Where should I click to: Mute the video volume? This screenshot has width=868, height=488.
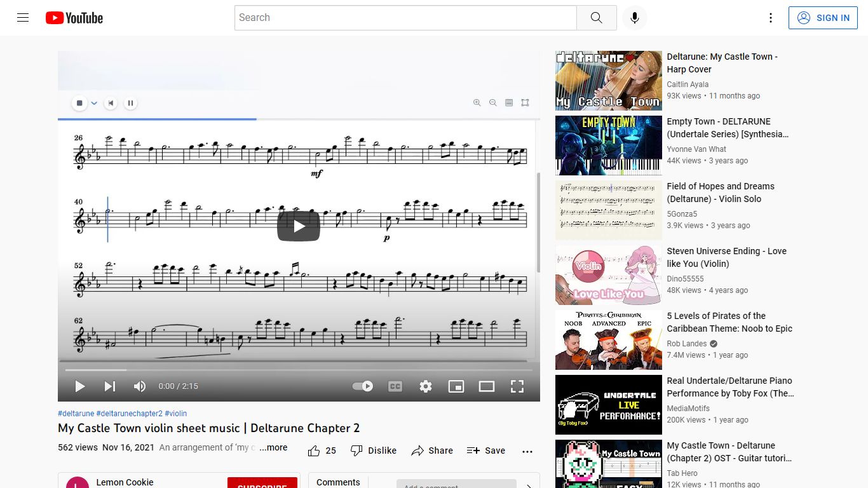pos(140,386)
